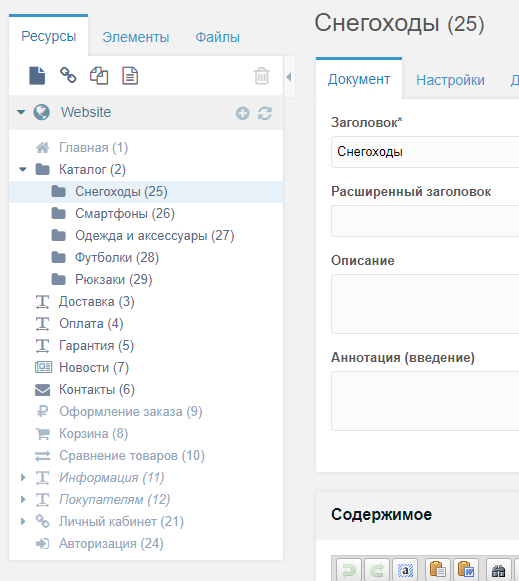
Task: Click the undo icon in content editor
Action: (348, 571)
